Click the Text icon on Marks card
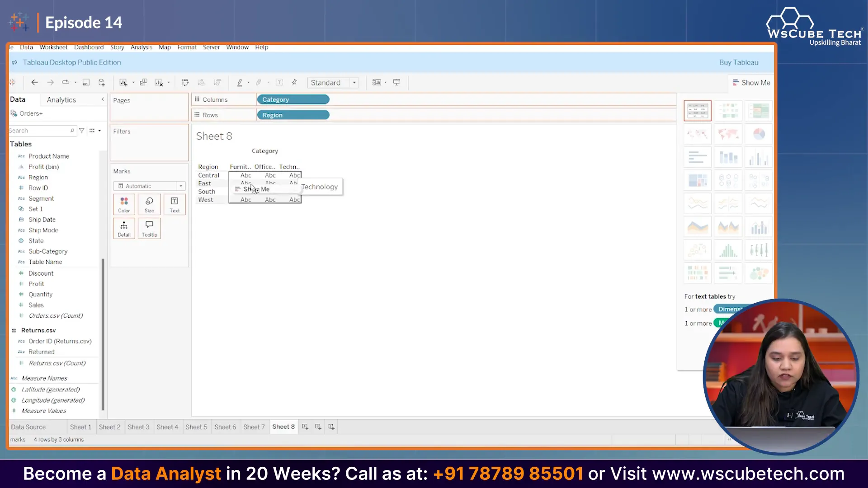Viewport: 868px width, 488px height. pyautogui.click(x=175, y=204)
